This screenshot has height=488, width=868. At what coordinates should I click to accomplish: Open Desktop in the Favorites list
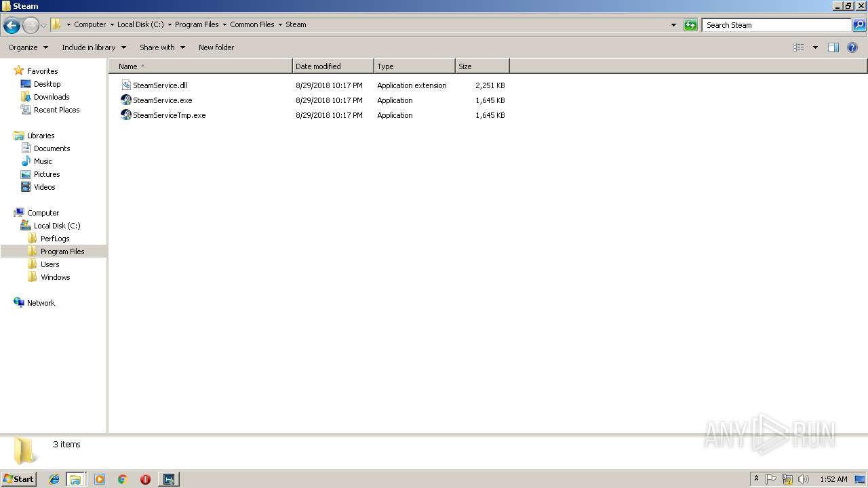[47, 84]
